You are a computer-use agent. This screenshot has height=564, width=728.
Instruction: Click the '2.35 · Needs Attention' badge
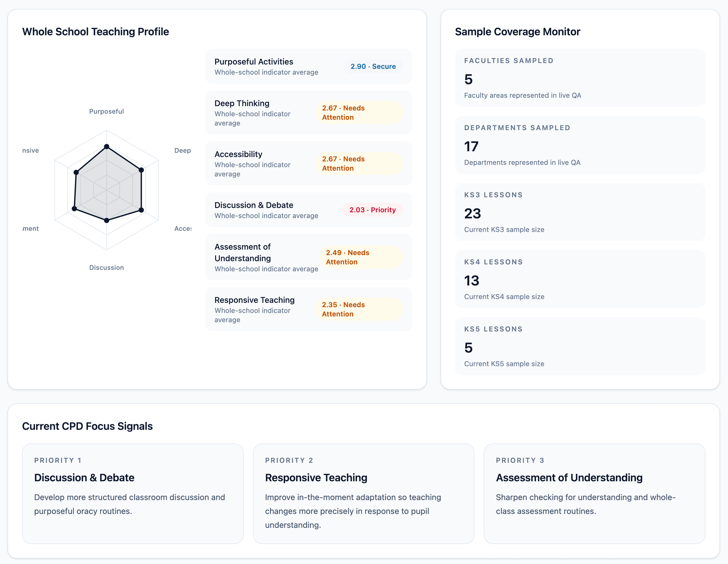pyautogui.click(x=359, y=309)
